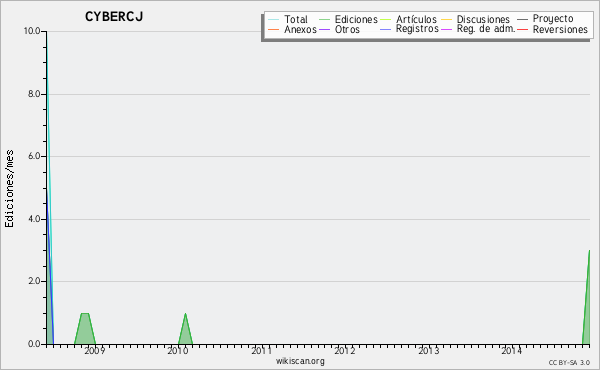Click the 2010 x-axis label
This screenshot has height=370, width=600.
coord(178,350)
